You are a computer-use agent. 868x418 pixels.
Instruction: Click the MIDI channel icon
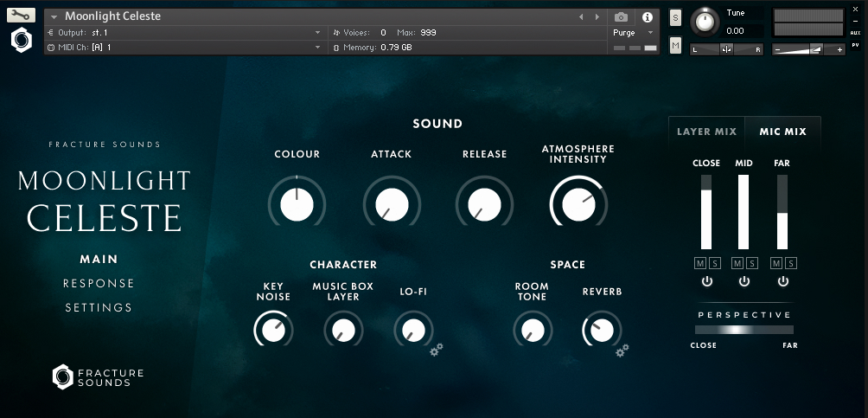click(x=51, y=48)
